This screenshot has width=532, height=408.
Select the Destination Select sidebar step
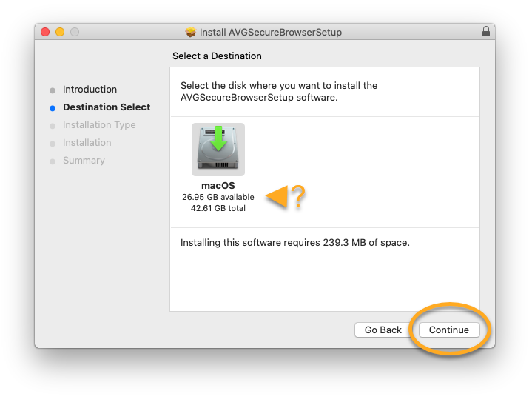(107, 107)
